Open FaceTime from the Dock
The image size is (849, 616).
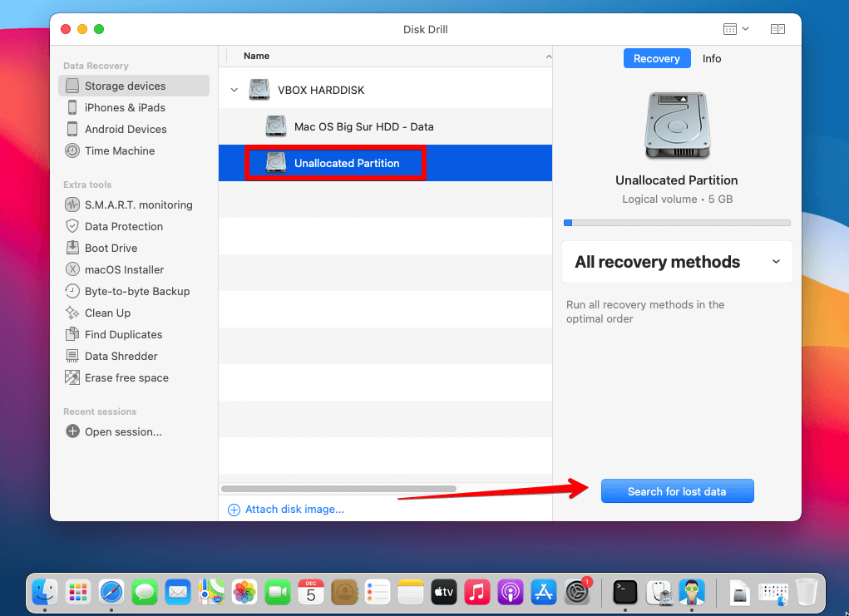[x=278, y=592]
